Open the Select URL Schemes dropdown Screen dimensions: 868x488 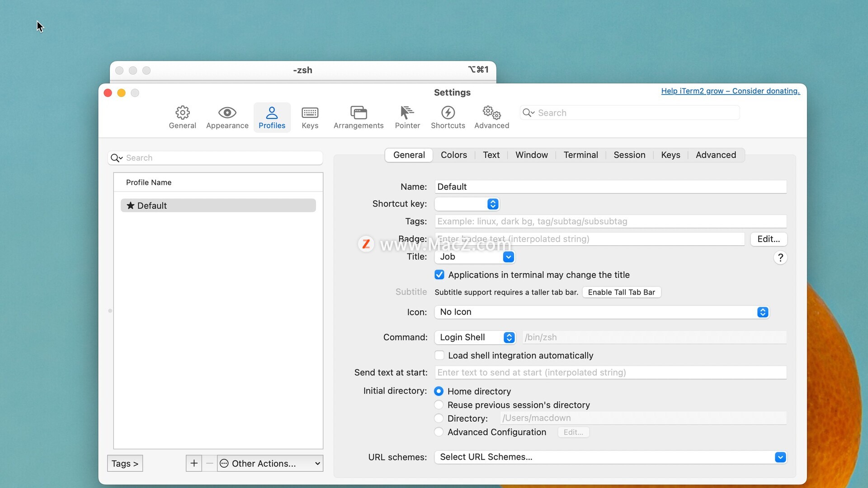(x=610, y=457)
